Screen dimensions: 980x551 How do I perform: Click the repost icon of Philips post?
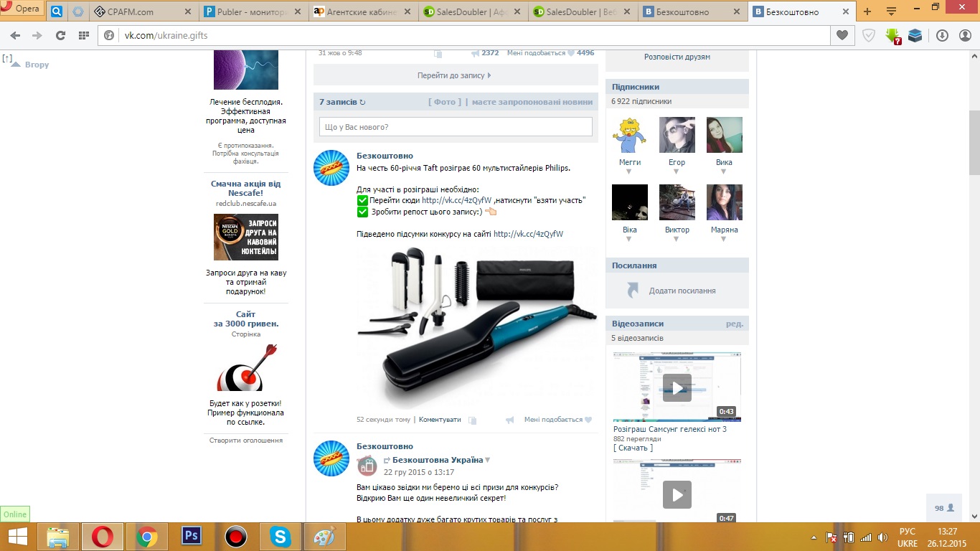click(473, 420)
